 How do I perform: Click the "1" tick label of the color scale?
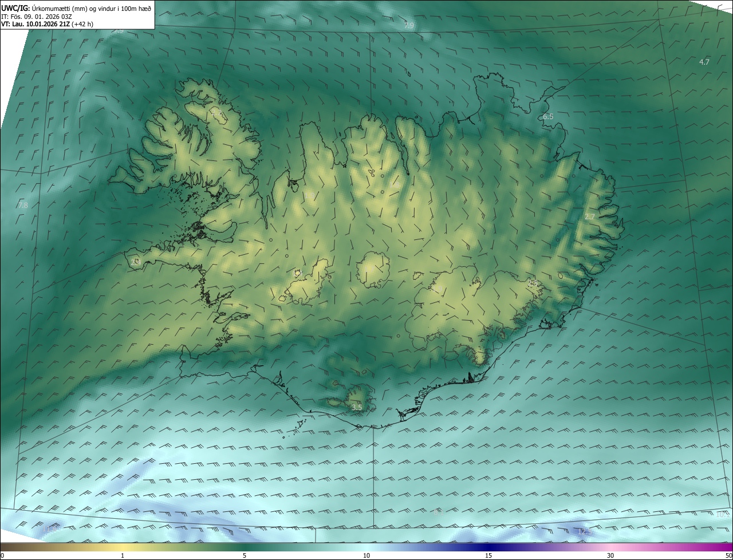(x=123, y=556)
